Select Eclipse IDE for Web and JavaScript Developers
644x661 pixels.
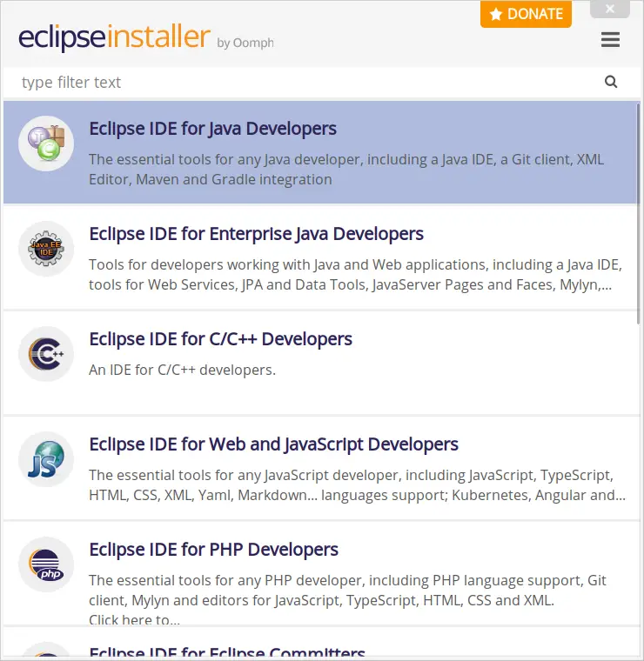(273, 444)
